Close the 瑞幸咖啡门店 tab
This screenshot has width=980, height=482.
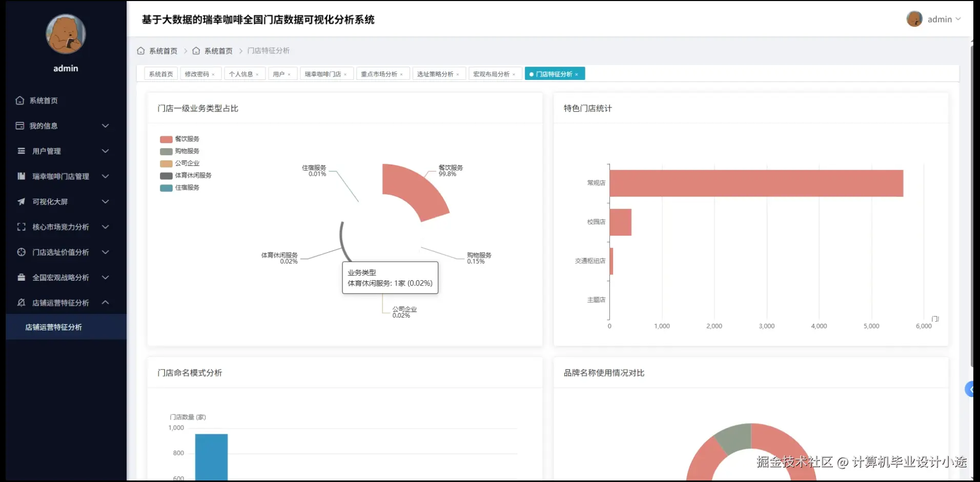(x=345, y=75)
